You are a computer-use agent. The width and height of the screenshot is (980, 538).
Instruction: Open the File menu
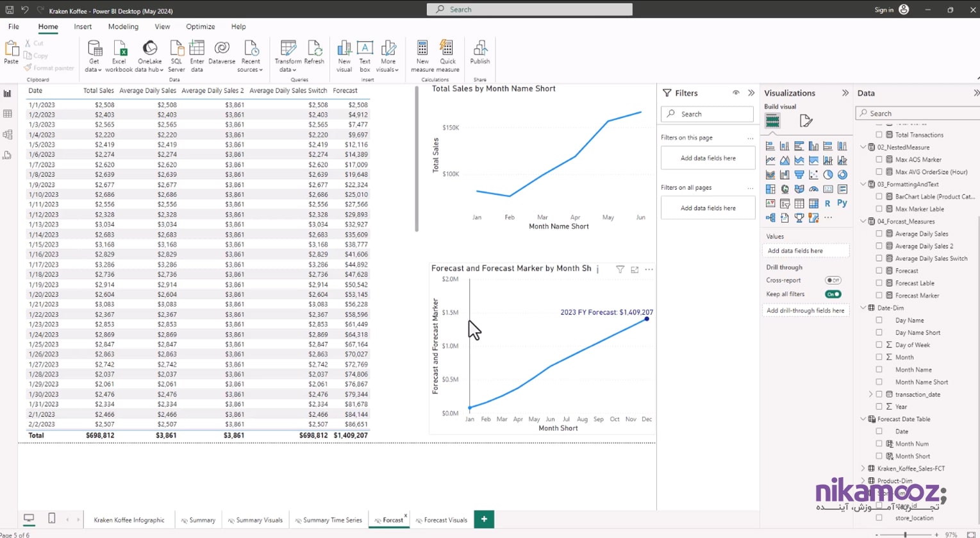(x=13, y=27)
